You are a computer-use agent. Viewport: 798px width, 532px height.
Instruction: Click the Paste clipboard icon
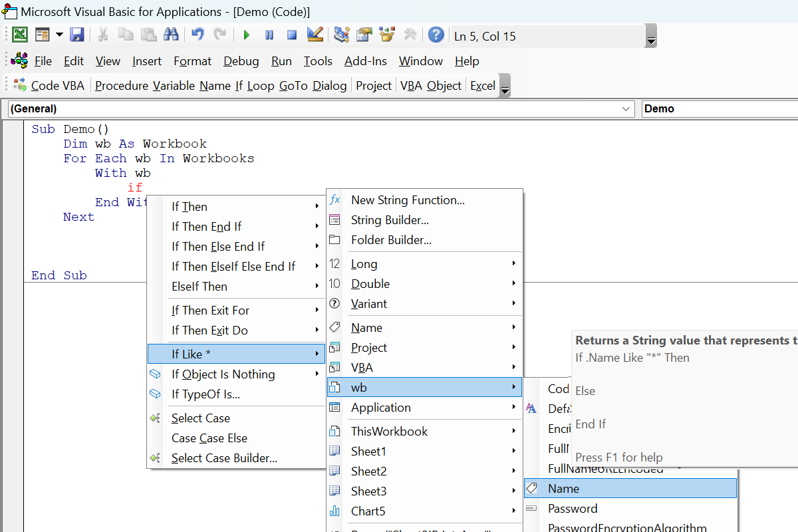point(148,35)
